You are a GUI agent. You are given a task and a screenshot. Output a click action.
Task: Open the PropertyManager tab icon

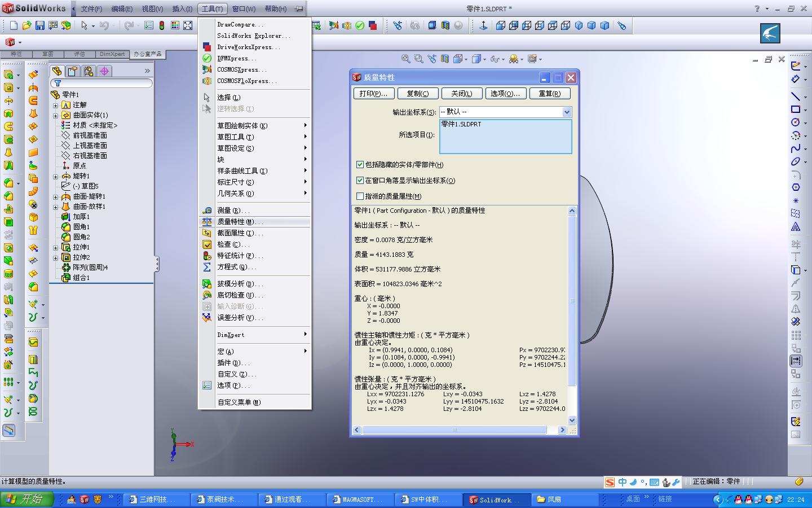click(x=73, y=71)
